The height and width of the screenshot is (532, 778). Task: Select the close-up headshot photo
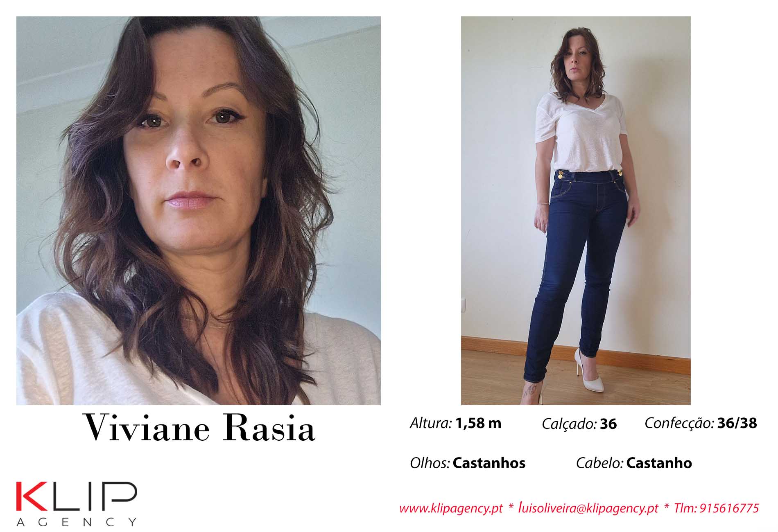tap(199, 211)
